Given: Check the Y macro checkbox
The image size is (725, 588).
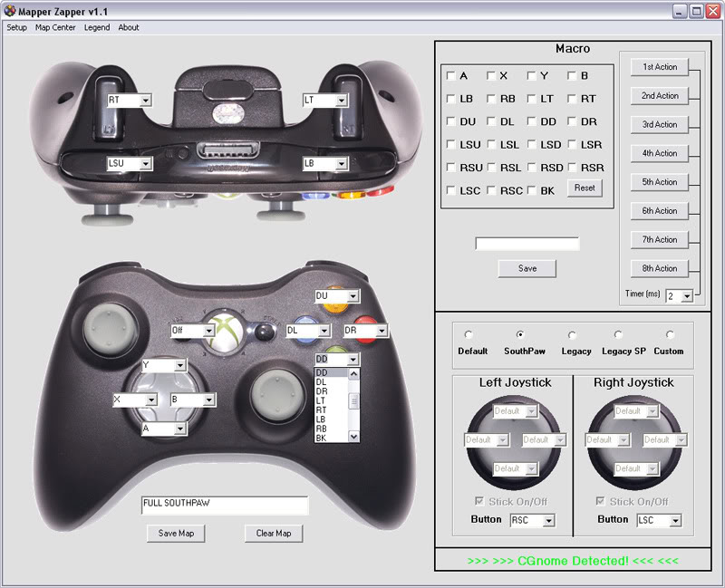Looking at the screenshot, I should (x=532, y=75).
